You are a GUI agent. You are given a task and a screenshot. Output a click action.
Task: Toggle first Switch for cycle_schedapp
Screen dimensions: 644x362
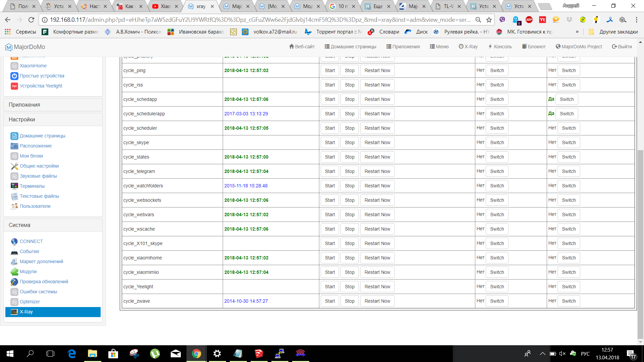497,99
